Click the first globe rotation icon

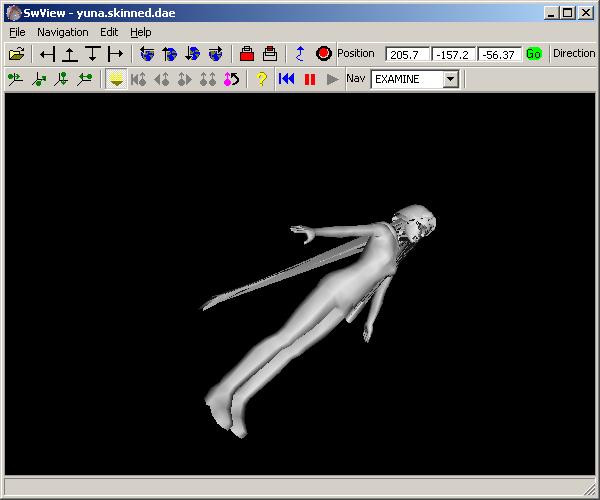coord(148,54)
